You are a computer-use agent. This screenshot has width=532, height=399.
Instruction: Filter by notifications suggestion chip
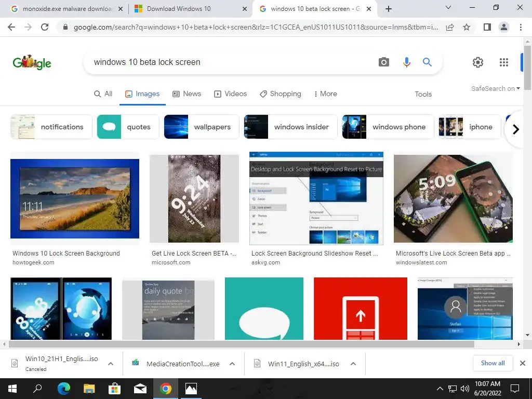click(51, 127)
